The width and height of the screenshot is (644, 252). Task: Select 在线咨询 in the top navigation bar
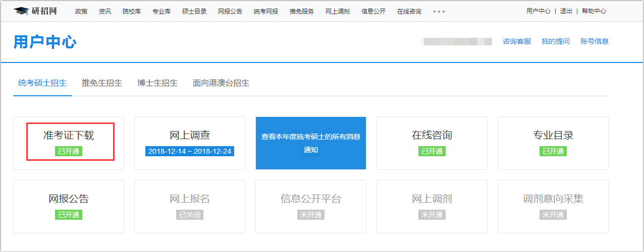coord(409,11)
